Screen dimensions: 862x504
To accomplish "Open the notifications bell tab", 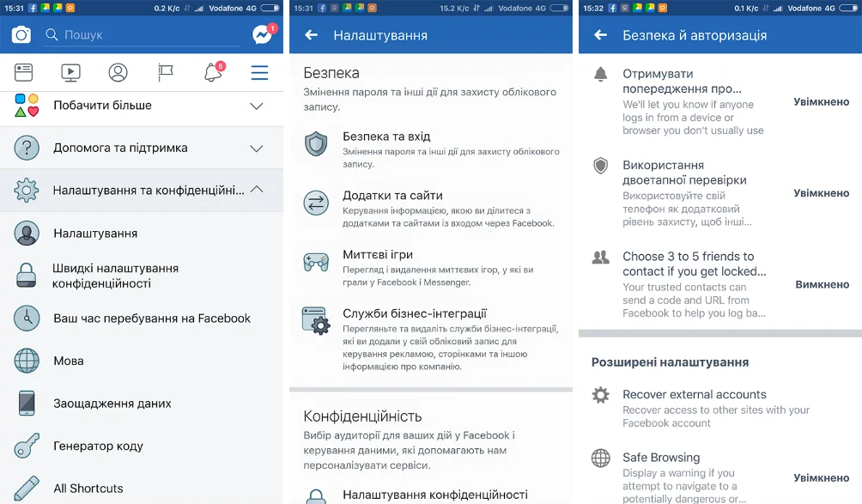I will click(x=213, y=73).
